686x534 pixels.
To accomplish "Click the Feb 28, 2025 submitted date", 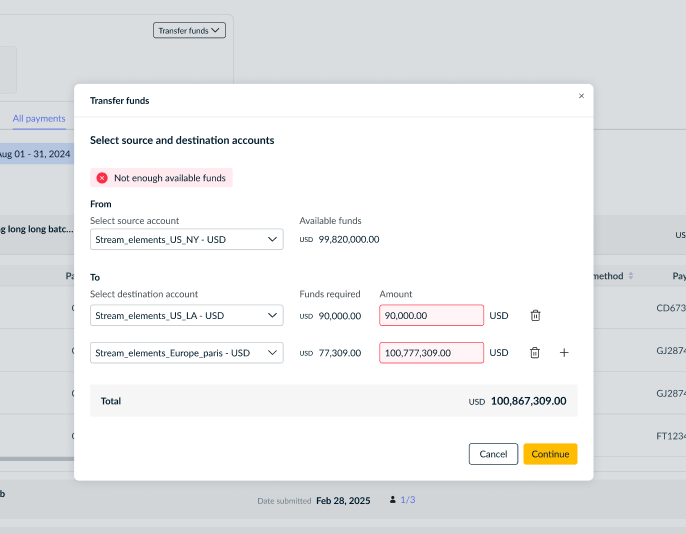I will tap(343, 501).
